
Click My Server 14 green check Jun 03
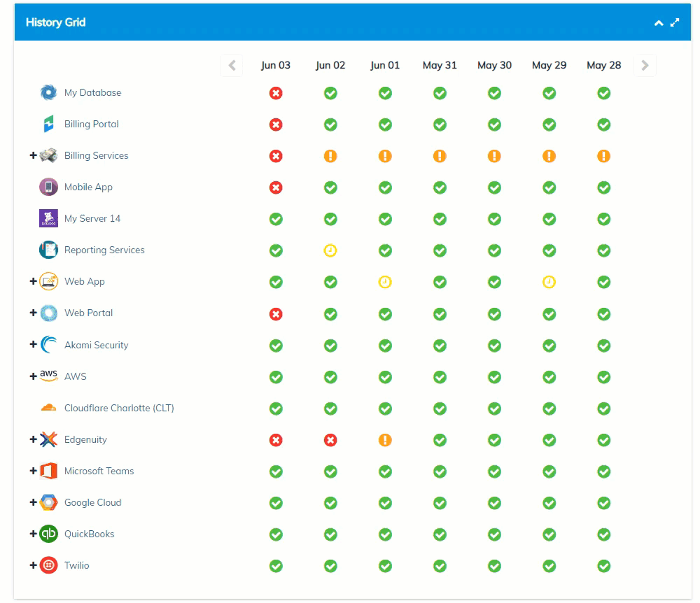click(x=276, y=220)
